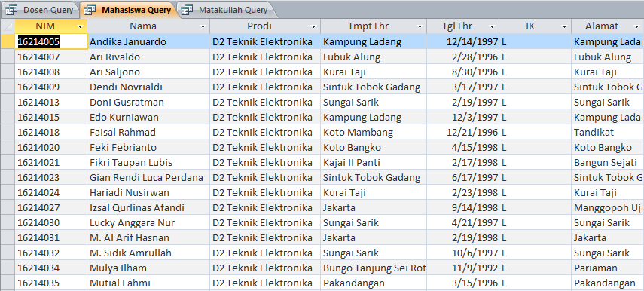Click the name Lucky Anggara Nur
644x291 pixels.
(x=133, y=222)
